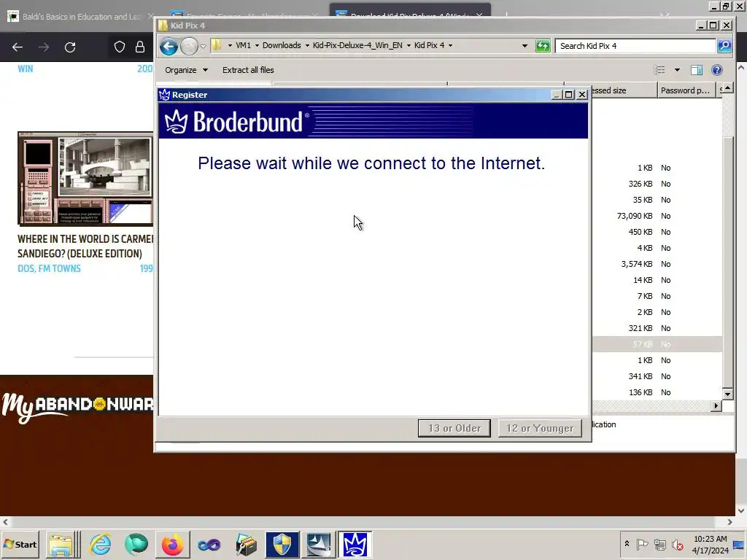
Task: Click the muted volume tray icon
Action: [677, 544]
